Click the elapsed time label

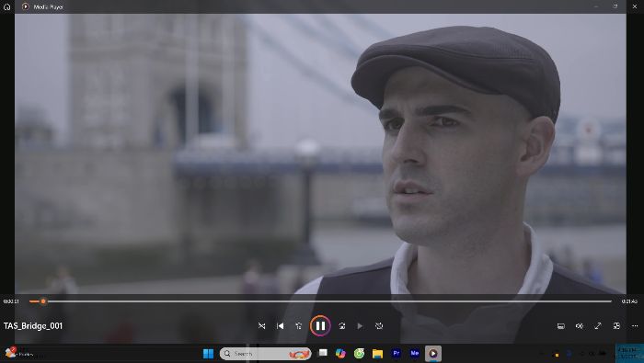(11, 301)
